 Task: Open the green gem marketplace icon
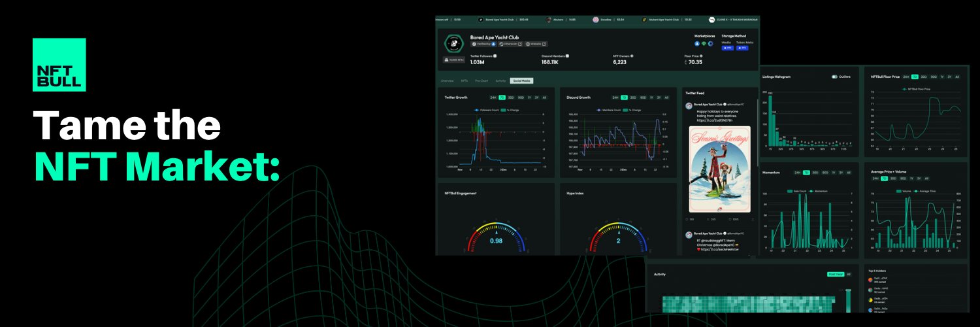[704, 44]
